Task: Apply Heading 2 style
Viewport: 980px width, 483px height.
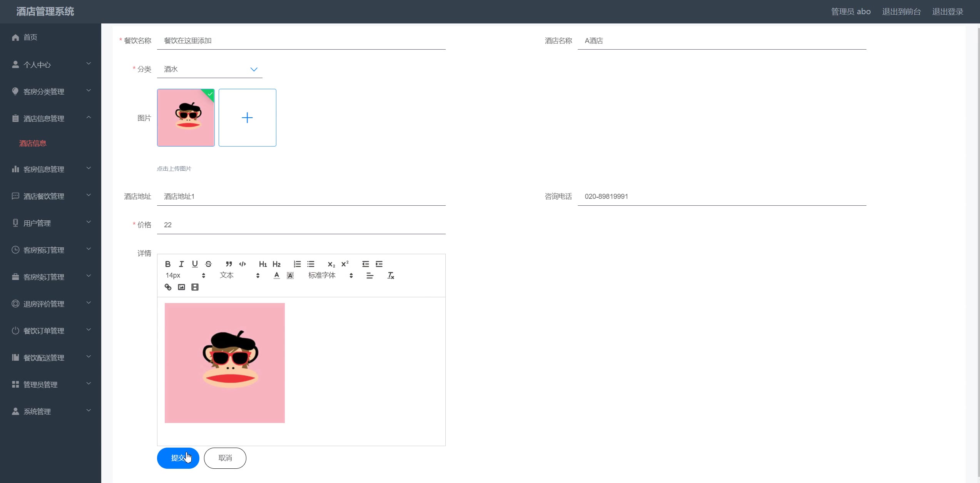Action: coord(276,264)
